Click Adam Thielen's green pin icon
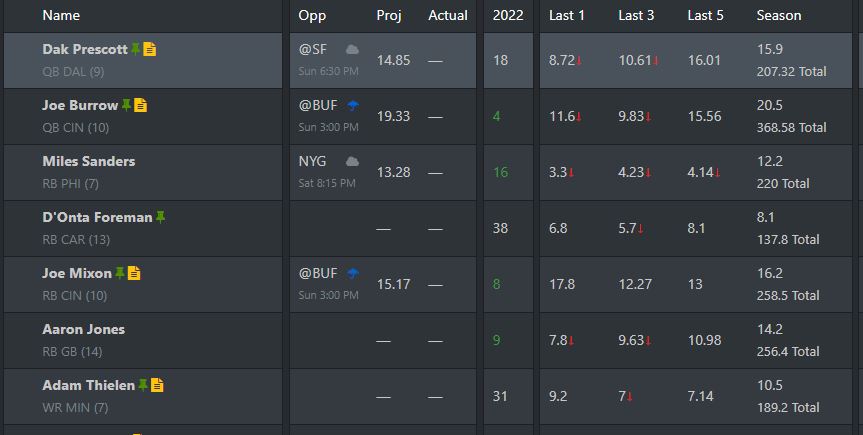The height and width of the screenshot is (435, 863). click(143, 385)
